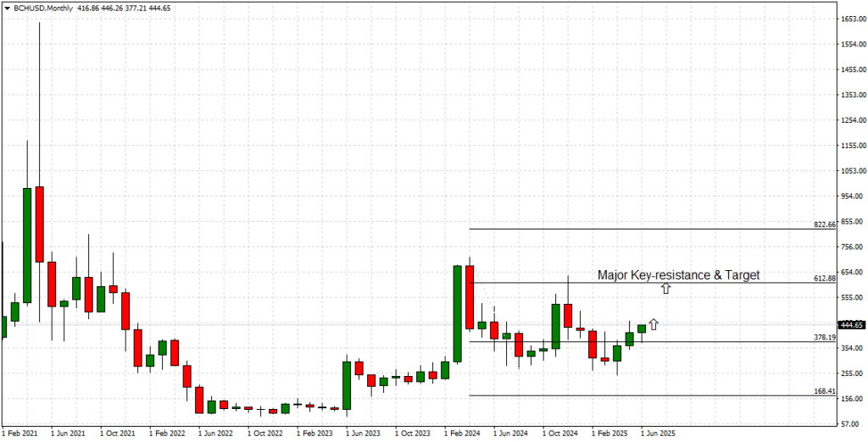
Task: Click the 1 Jun 2023 date label
Action: pyautogui.click(x=364, y=434)
